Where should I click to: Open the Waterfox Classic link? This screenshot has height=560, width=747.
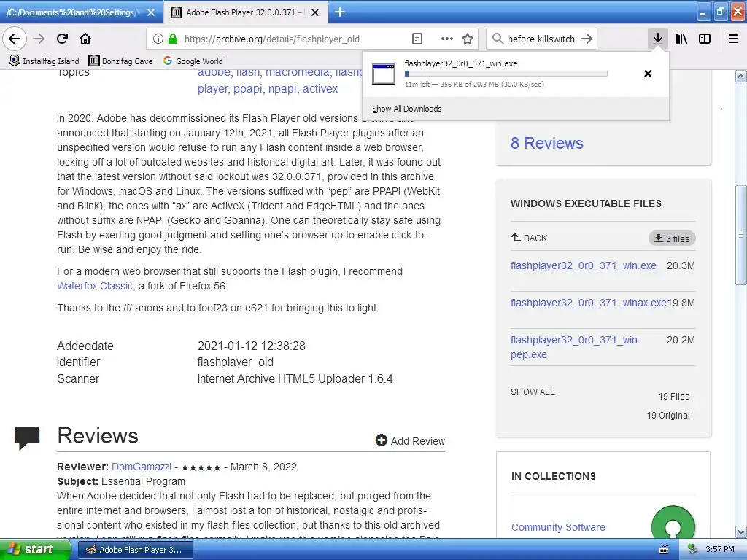(x=94, y=286)
